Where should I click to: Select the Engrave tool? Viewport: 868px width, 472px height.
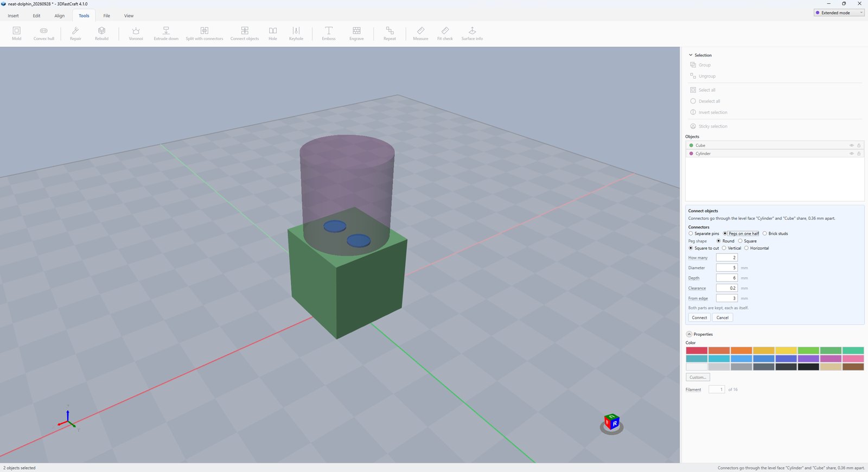tap(356, 34)
